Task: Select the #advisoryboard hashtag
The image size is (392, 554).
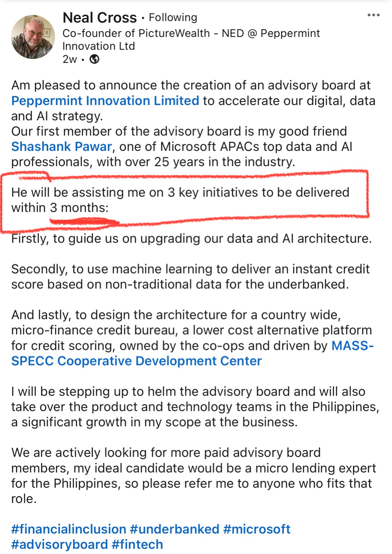Action: tap(60, 545)
